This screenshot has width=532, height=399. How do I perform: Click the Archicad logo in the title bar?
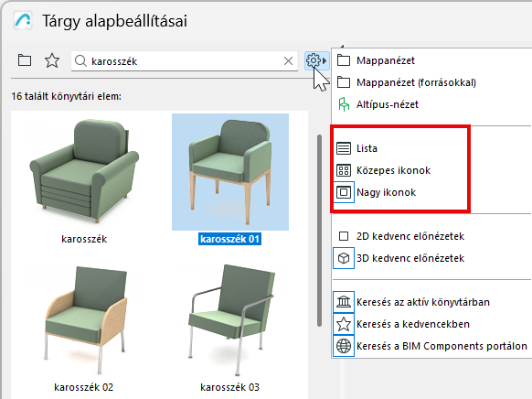point(23,20)
